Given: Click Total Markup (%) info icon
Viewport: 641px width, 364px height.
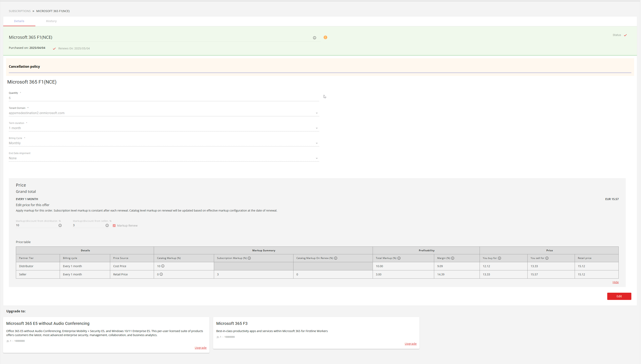Looking at the screenshot, I should pos(399,258).
